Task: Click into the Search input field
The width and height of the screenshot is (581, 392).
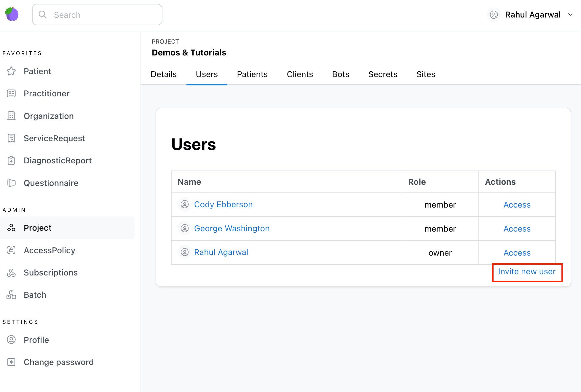Action: point(101,15)
